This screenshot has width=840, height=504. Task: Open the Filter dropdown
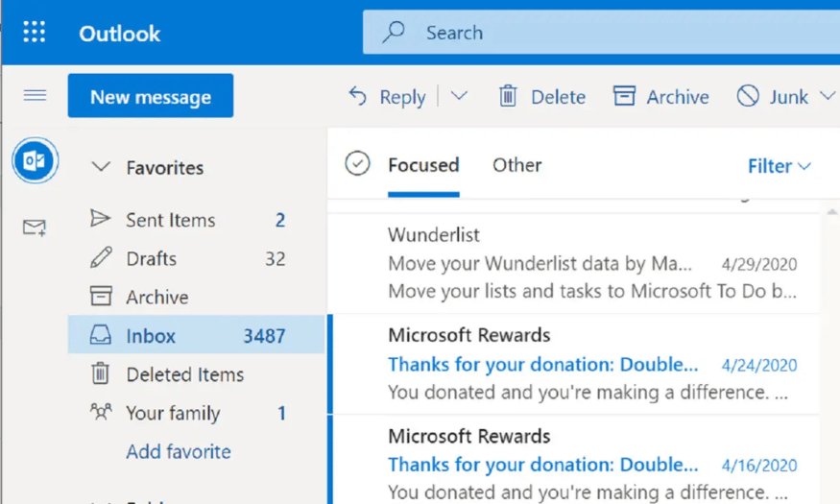pyautogui.click(x=780, y=166)
